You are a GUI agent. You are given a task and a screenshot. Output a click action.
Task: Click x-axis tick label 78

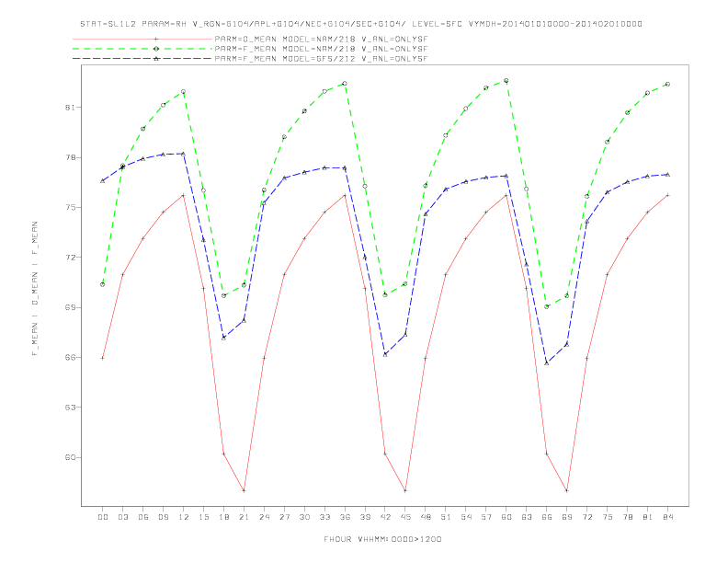tap(627, 517)
